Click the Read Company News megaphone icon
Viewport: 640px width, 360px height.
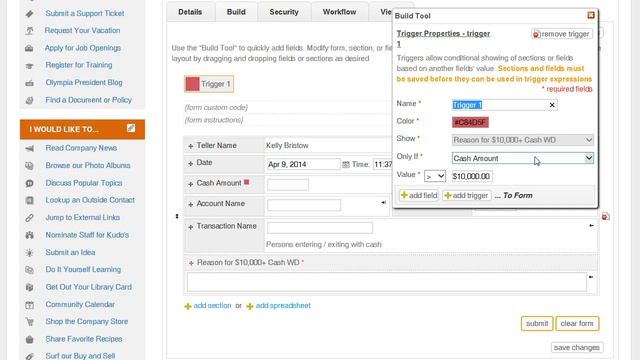coord(29,148)
